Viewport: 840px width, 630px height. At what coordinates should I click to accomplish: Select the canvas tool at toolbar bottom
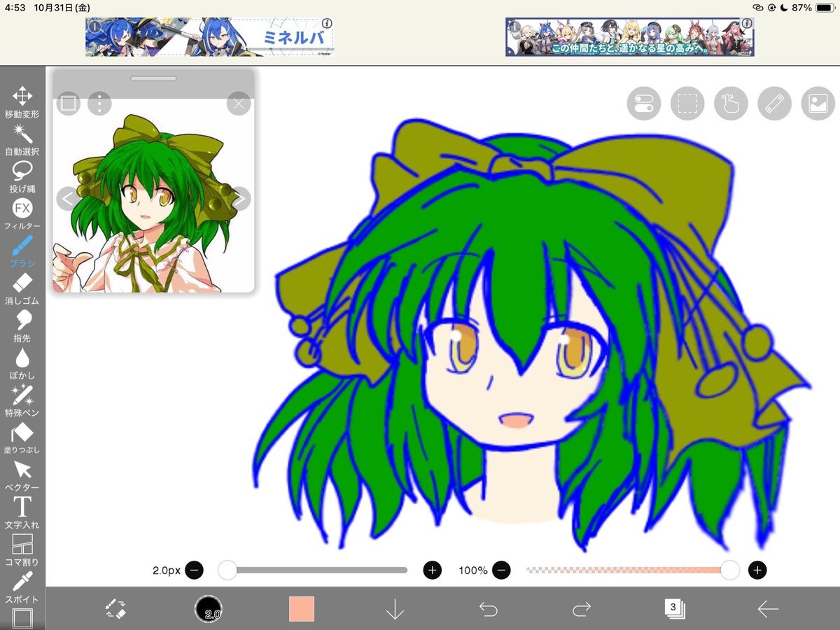[x=22, y=619]
